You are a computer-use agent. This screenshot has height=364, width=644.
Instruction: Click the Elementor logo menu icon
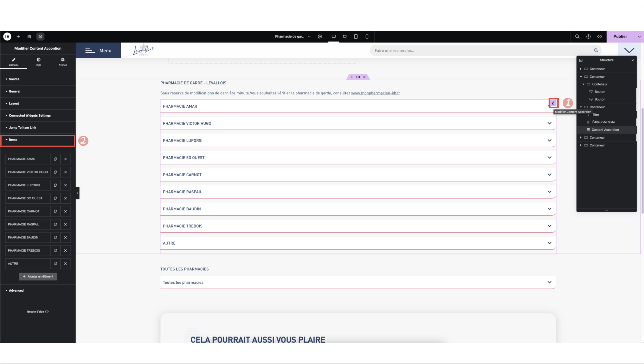point(7,36)
